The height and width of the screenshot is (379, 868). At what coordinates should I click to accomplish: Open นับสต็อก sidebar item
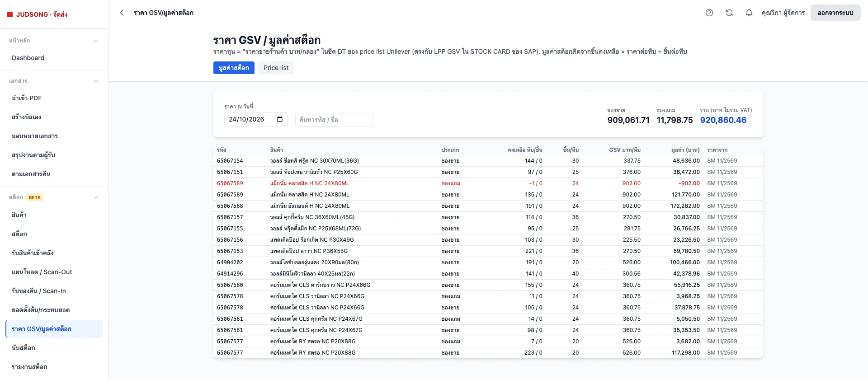(54, 348)
